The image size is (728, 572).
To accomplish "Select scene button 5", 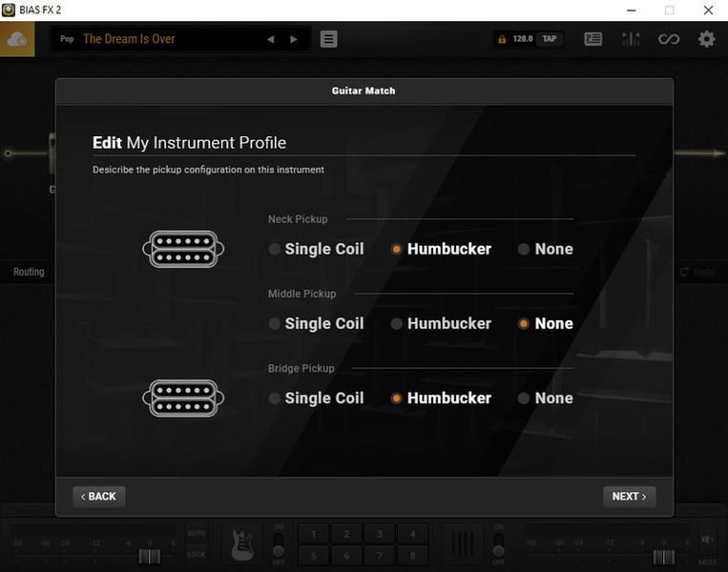I will (x=313, y=556).
